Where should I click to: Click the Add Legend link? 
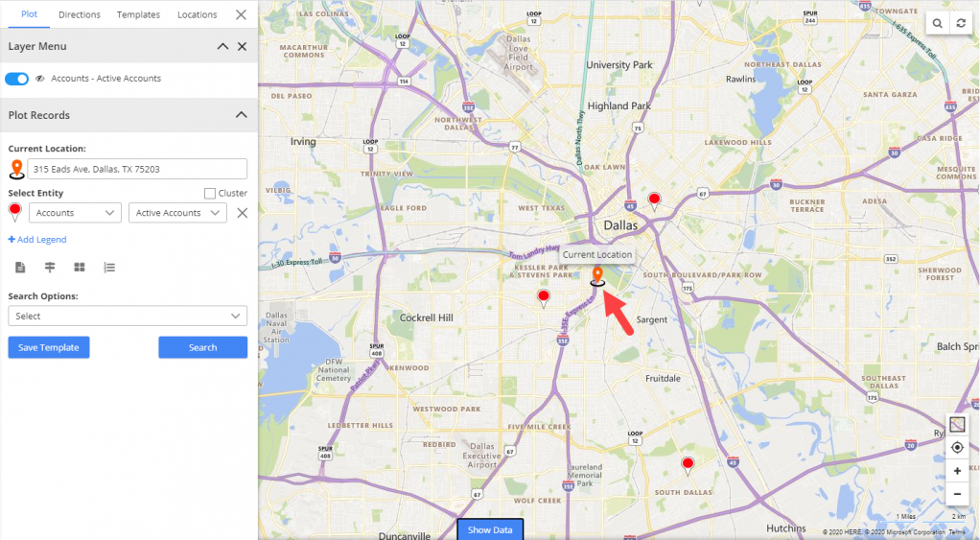pos(36,240)
